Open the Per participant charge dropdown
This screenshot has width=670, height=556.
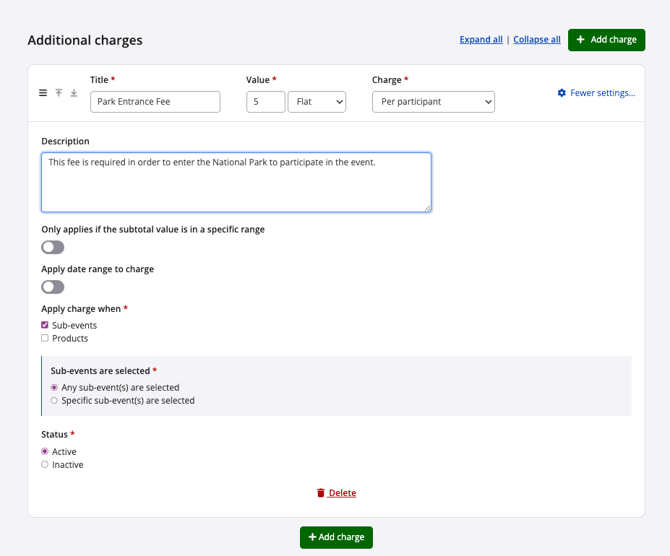(x=433, y=102)
